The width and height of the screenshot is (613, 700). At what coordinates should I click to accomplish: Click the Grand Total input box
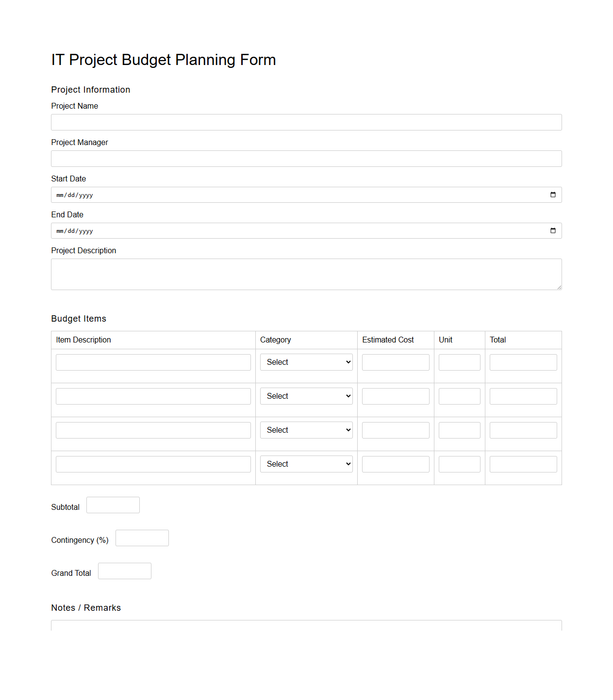click(124, 570)
